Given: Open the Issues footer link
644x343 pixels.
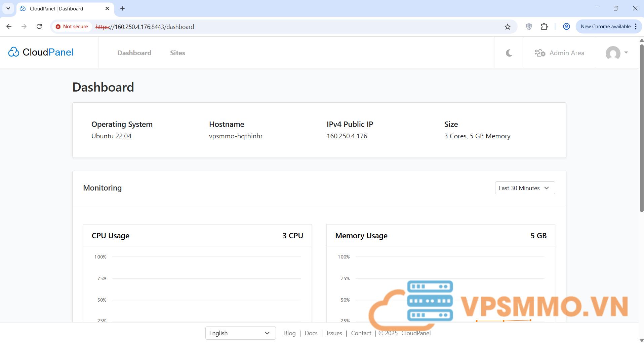Looking at the screenshot, I should click(x=334, y=333).
